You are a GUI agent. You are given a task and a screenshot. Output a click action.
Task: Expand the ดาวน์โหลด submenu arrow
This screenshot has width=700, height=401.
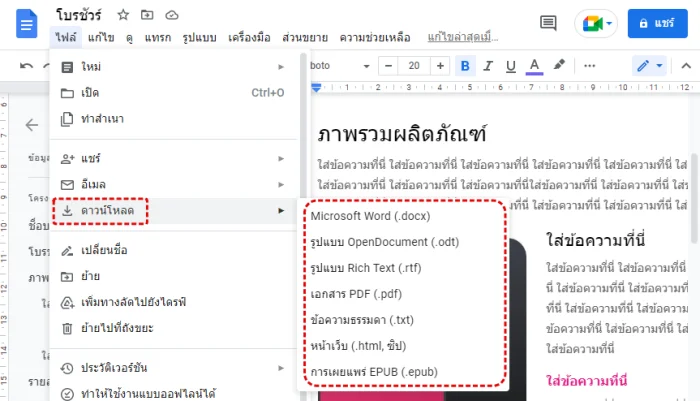pyautogui.click(x=281, y=210)
